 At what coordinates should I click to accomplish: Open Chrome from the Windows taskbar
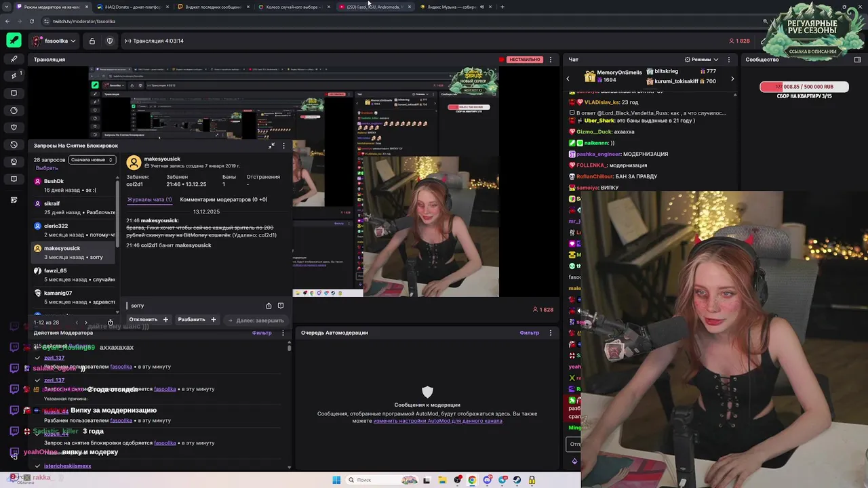(472, 480)
